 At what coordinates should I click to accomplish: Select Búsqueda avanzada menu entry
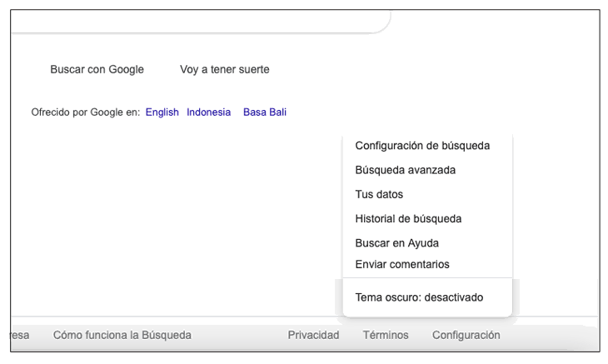click(x=405, y=170)
